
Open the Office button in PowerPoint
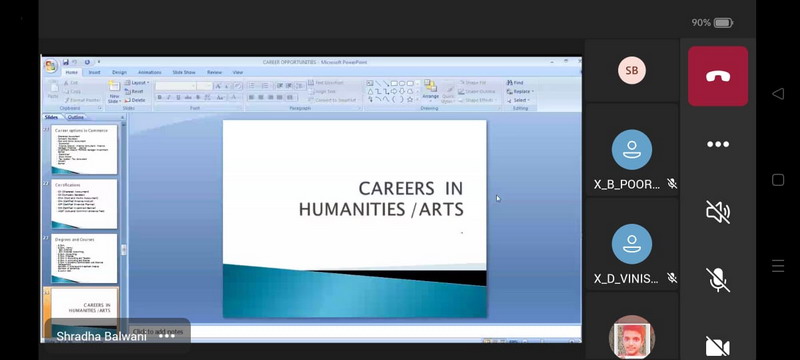51,66
